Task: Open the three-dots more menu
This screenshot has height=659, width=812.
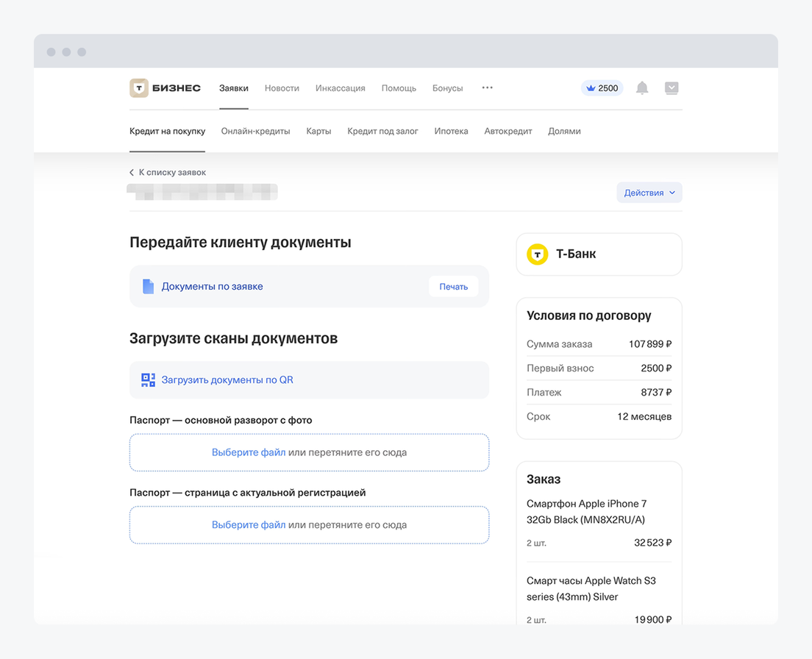Action: coord(487,88)
